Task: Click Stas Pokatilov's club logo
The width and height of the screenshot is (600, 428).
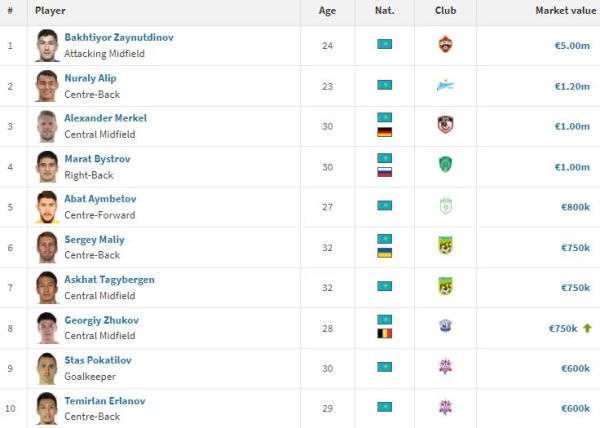Action: pos(445,367)
